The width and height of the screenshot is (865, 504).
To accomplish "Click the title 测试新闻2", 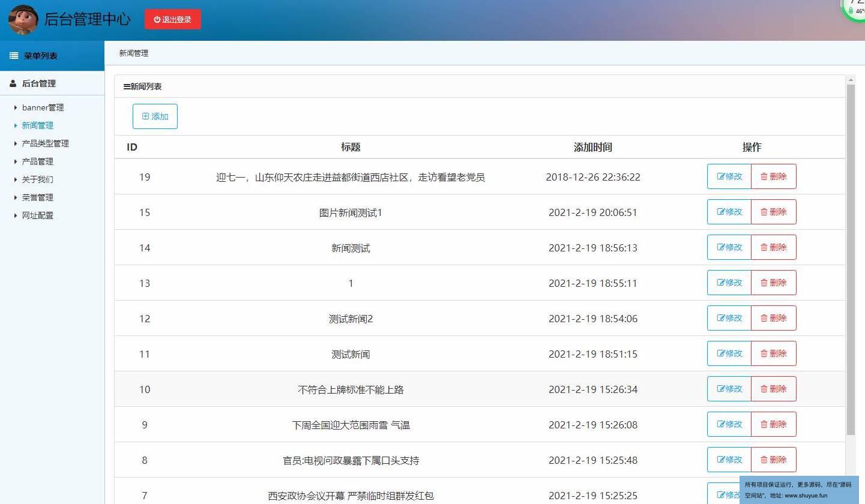I will (x=351, y=319).
